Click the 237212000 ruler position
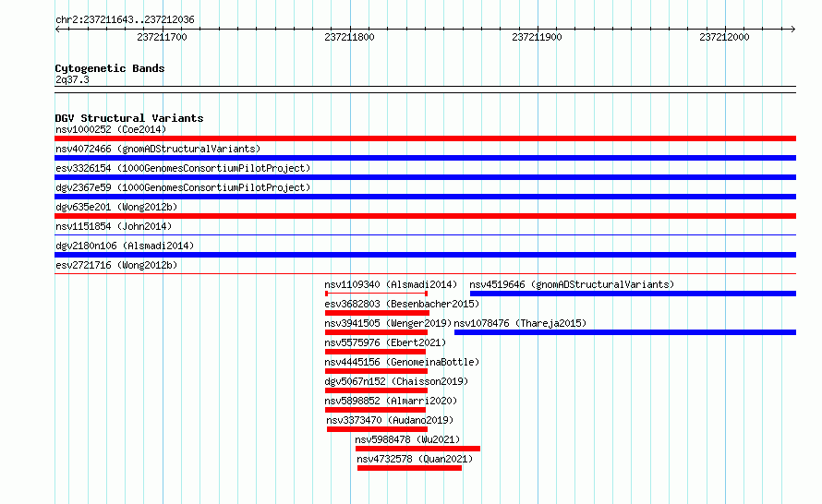The height and width of the screenshot is (504, 822). (x=724, y=37)
